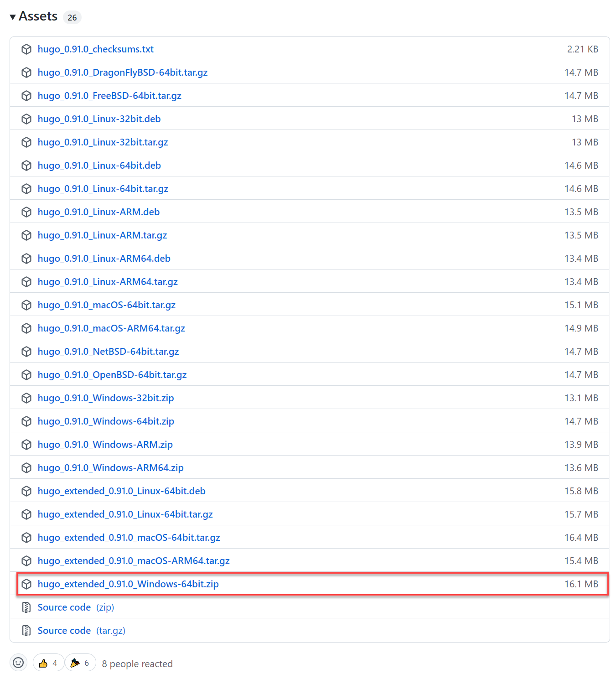Viewport: 616px width, 679px height.
Task: Download hugo_0.91.0_Linux-64bit.deb
Action: coord(99,165)
